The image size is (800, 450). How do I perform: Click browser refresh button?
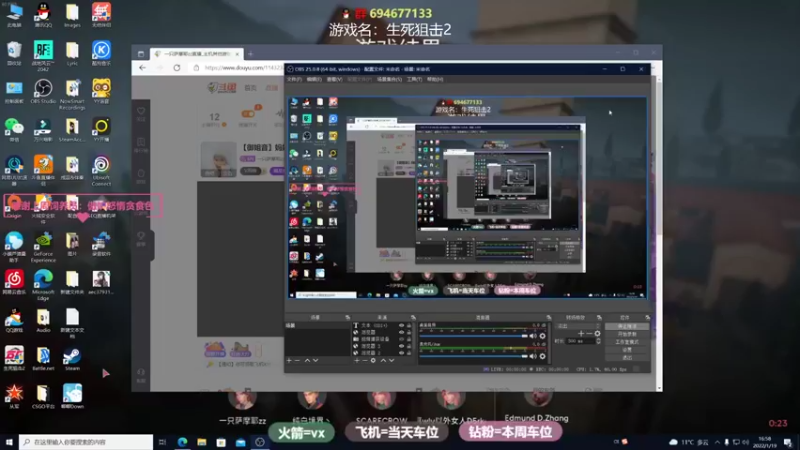177,67
